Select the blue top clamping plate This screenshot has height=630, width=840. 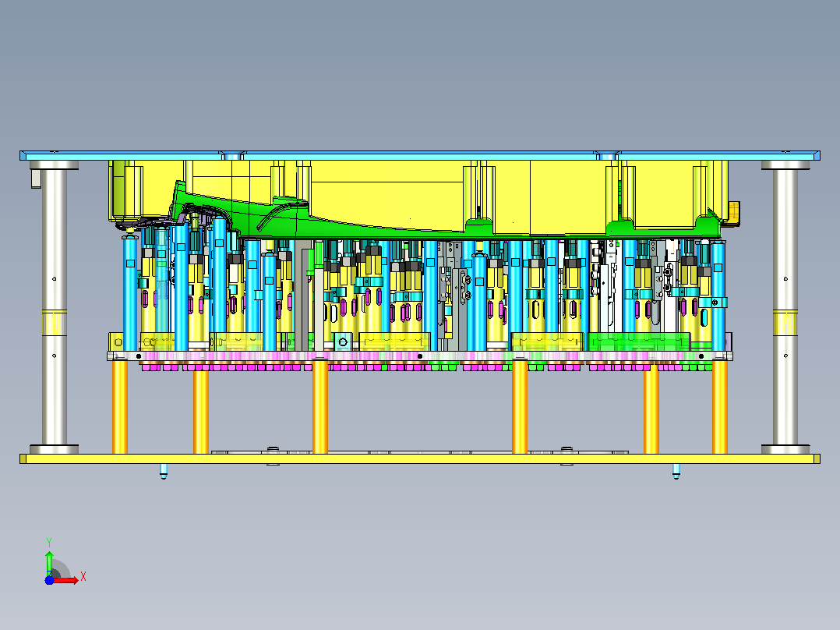(x=419, y=155)
